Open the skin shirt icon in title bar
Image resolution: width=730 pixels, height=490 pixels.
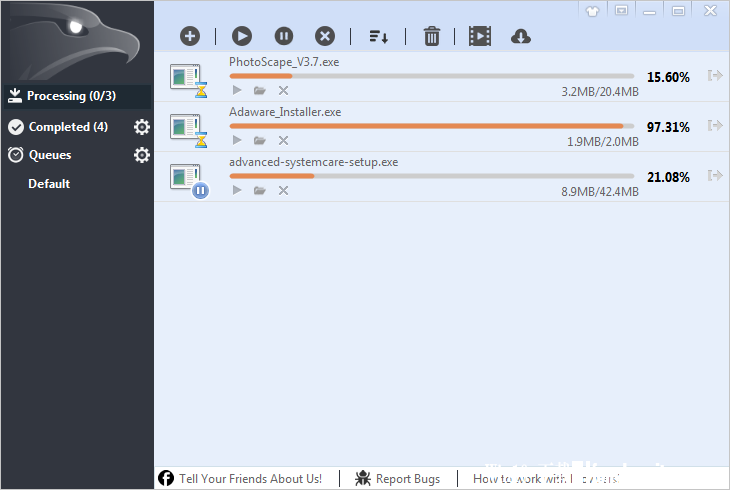click(594, 10)
